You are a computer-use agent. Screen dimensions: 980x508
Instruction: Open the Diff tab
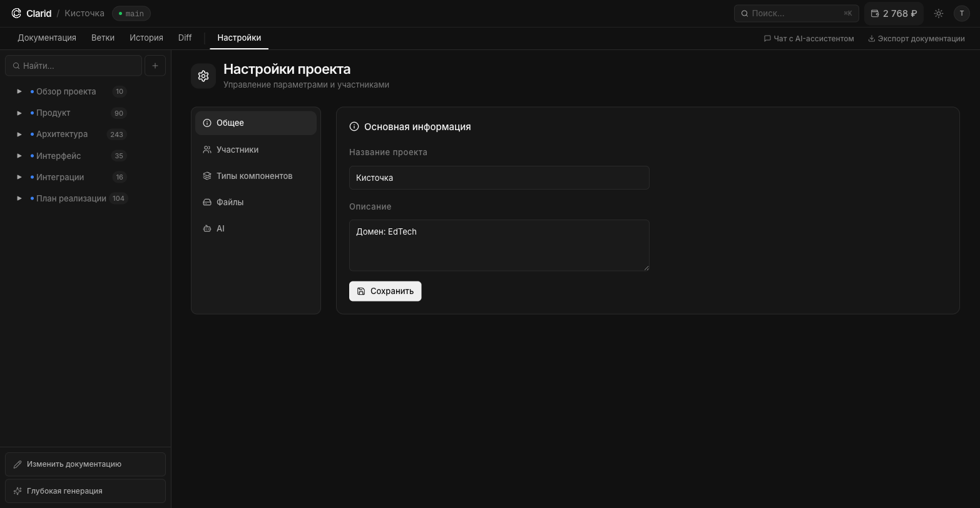[185, 38]
